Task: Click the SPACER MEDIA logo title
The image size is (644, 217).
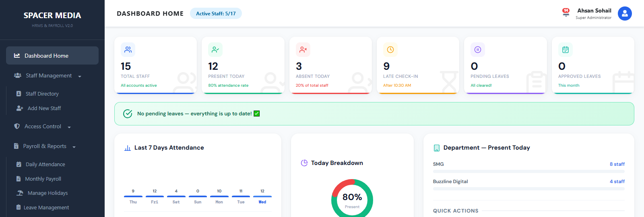Action: pyautogui.click(x=52, y=15)
